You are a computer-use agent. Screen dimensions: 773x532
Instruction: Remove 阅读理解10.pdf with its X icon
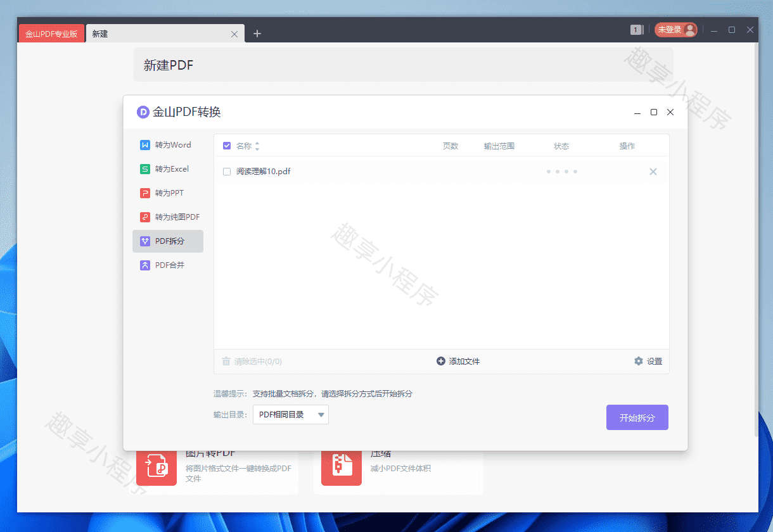pos(653,172)
